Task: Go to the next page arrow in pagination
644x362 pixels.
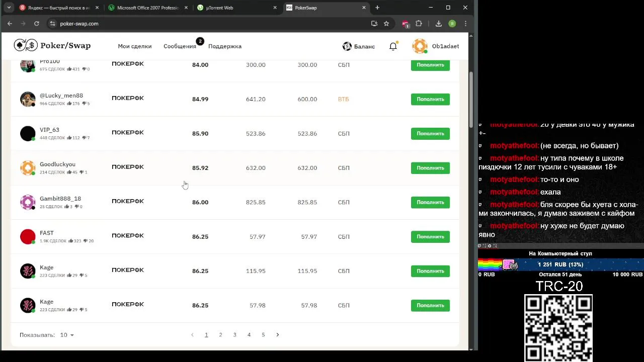Action: [277, 335]
